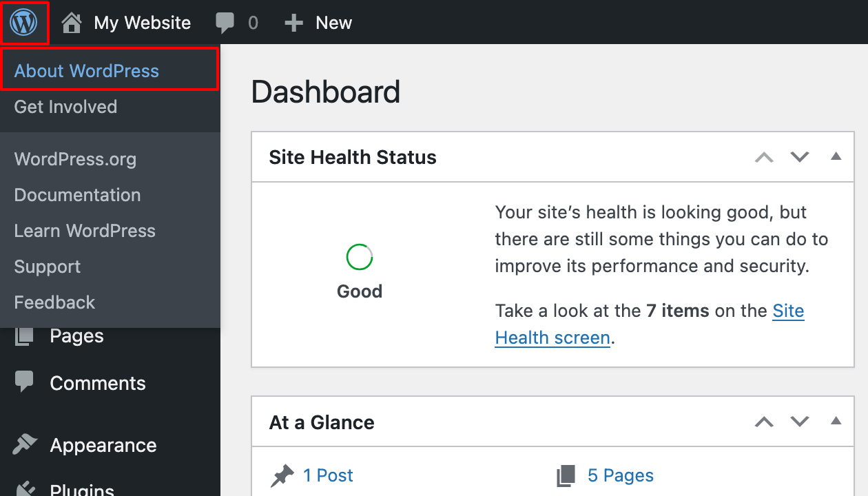Click the home icon beside My Website
The image size is (868, 496).
point(72,22)
